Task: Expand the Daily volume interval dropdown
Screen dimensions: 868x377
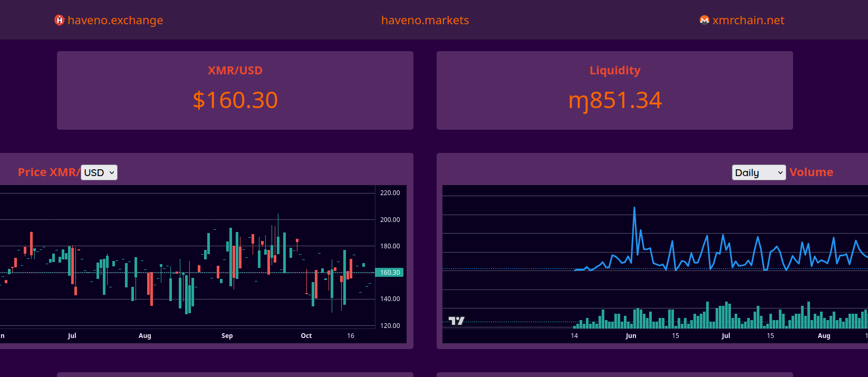Action: [758, 172]
